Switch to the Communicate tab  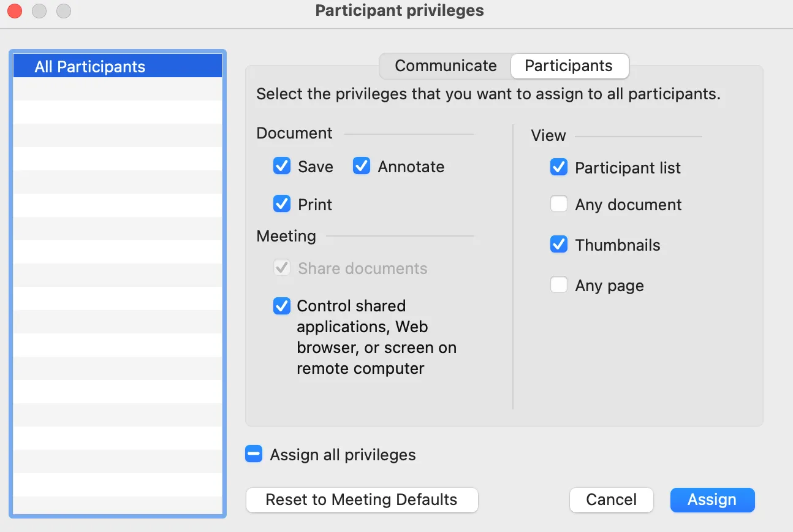click(446, 66)
